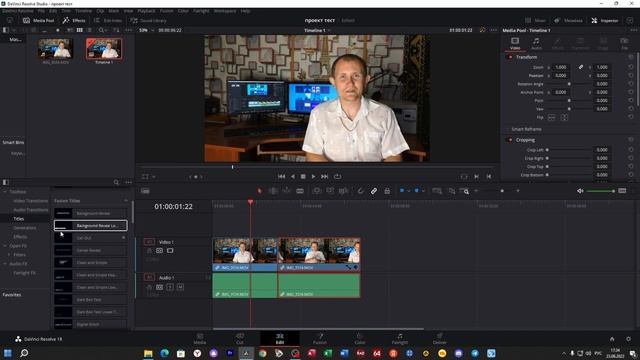Play the timeline forward
The width and height of the screenshot is (640, 360).
313,176
